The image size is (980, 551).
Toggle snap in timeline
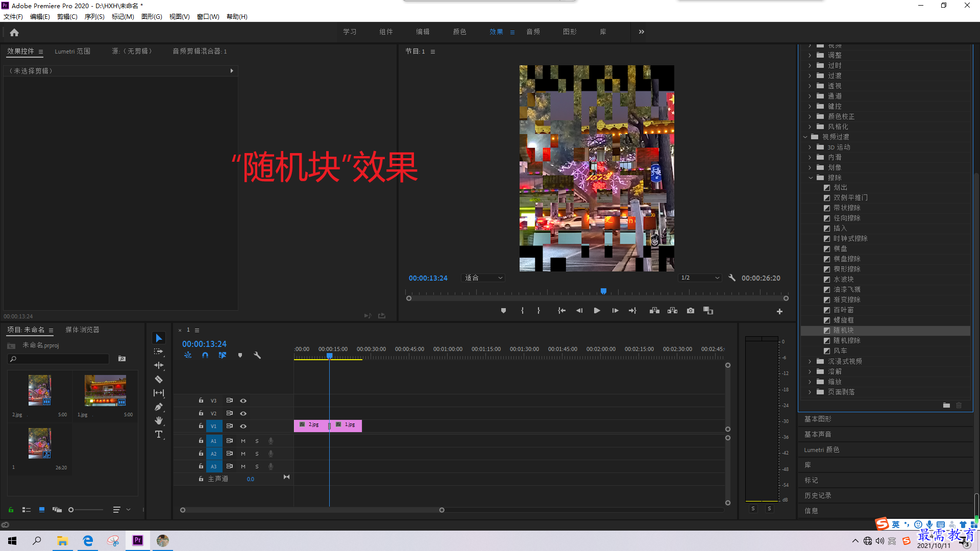coord(205,355)
